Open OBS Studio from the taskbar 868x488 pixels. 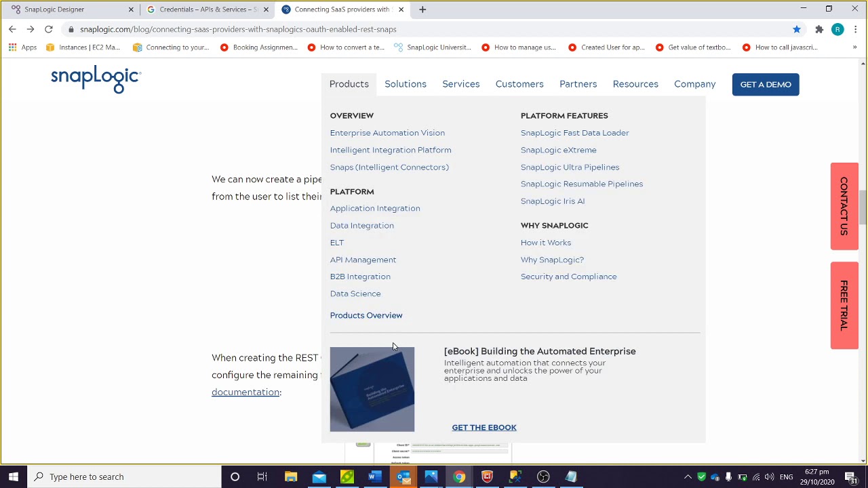pyautogui.click(x=543, y=476)
